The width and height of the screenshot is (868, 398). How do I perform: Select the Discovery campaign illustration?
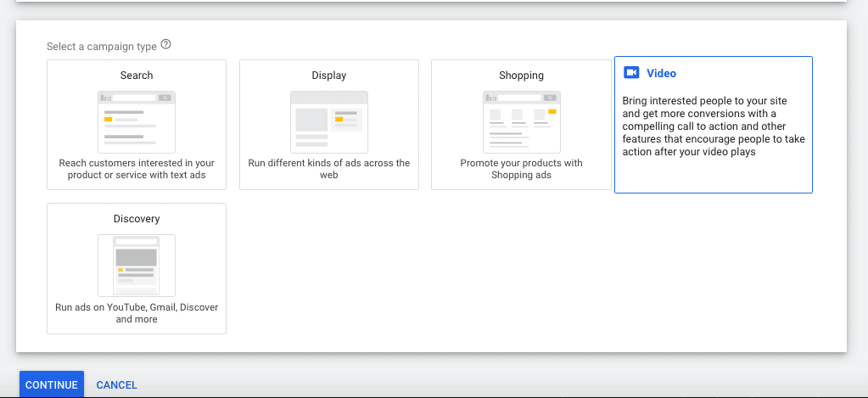point(137,266)
